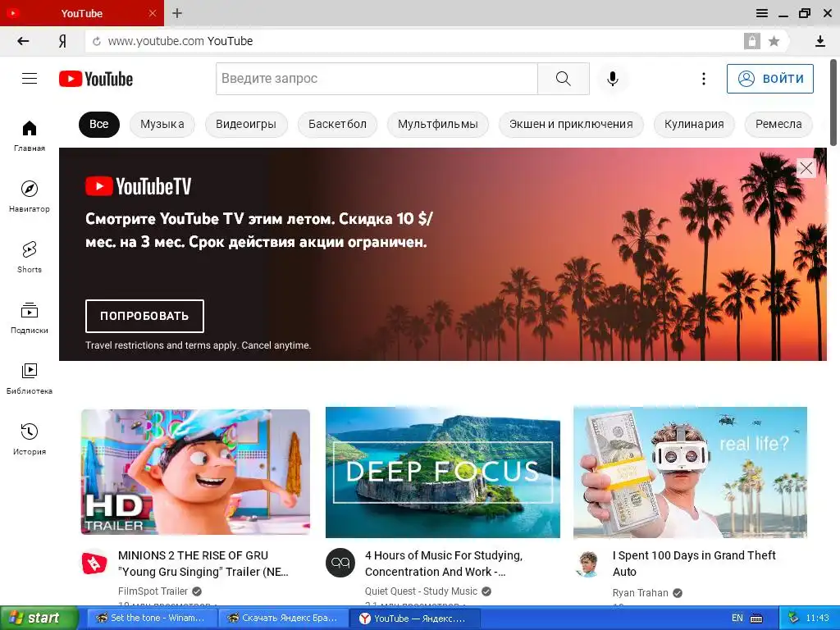The image size is (840, 630).
Task: Click Ryan Trahan channel avatar
Action: pyautogui.click(x=588, y=564)
